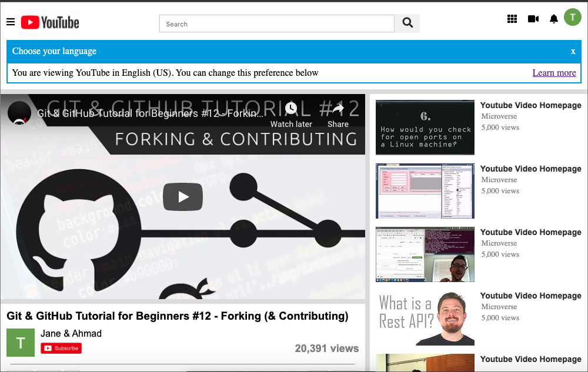Focus the Search input field
The height and width of the screenshot is (372, 588).
(x=277, y=24)
